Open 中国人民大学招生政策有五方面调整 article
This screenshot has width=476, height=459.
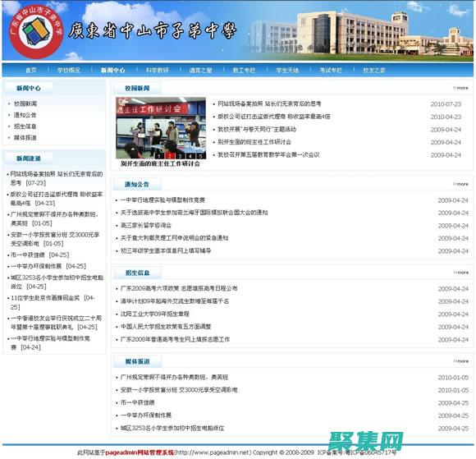[x=166, y=327]
